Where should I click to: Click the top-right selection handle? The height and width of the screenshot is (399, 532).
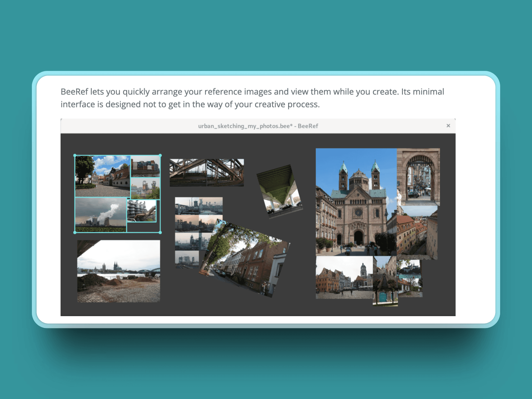(x=160, y=156)
